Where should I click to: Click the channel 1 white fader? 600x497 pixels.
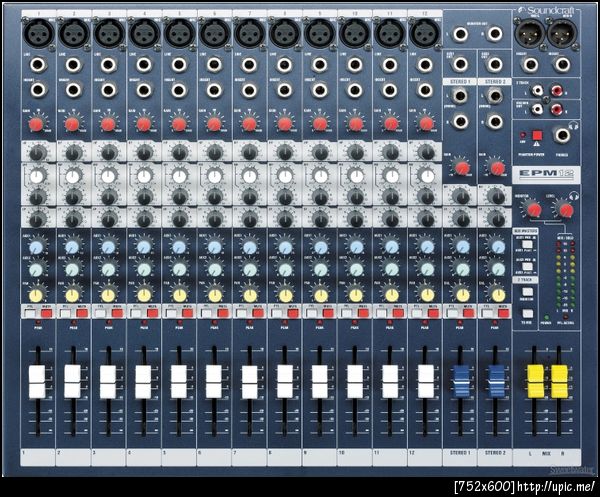[38, 381]
